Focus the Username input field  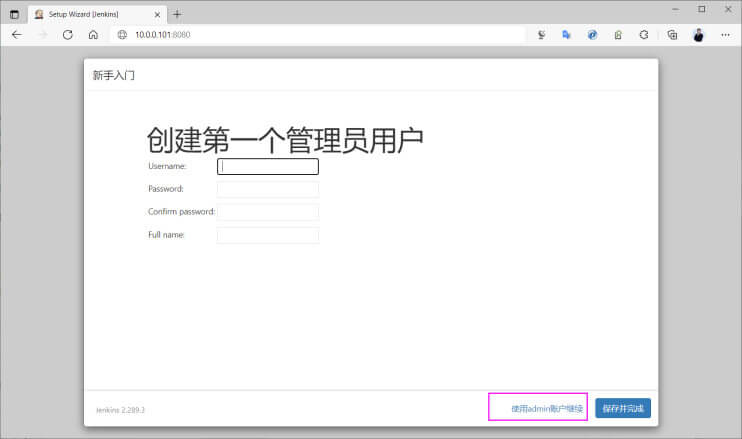point(268,167)
